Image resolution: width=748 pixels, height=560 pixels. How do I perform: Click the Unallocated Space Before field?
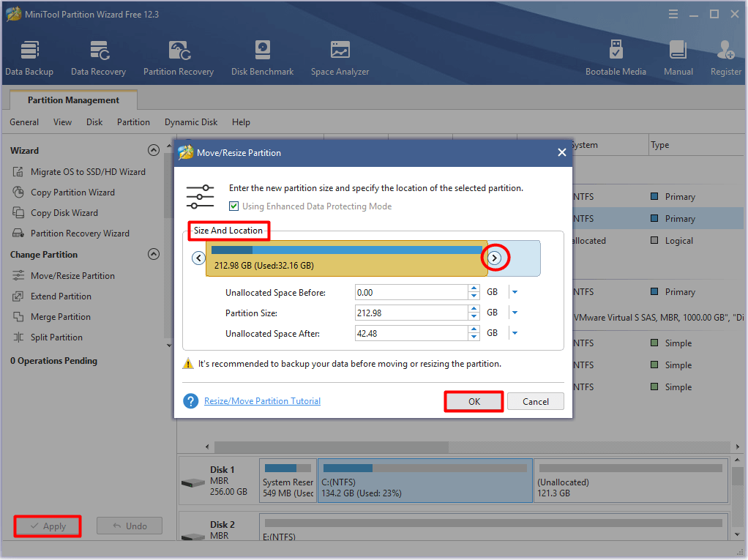[x=411, y=292]
